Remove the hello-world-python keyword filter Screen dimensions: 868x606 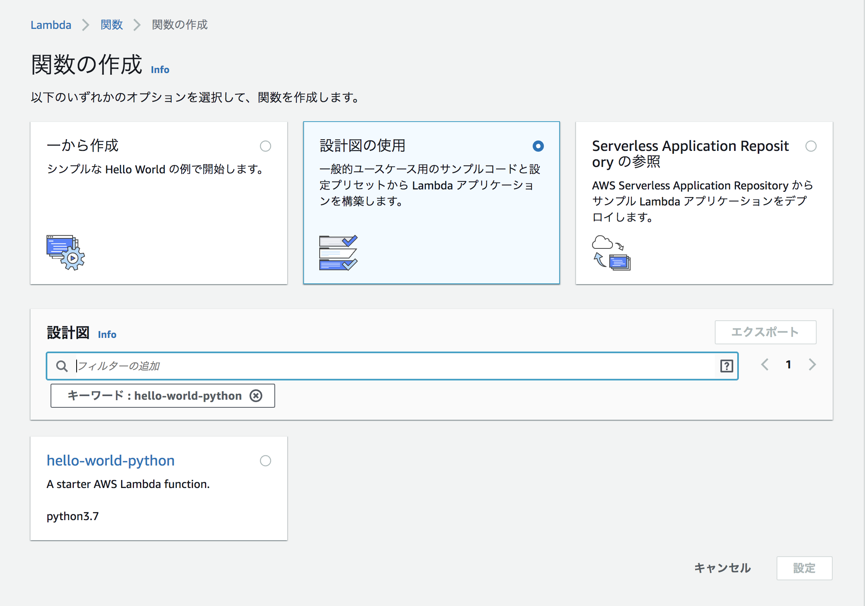[256, 396]
